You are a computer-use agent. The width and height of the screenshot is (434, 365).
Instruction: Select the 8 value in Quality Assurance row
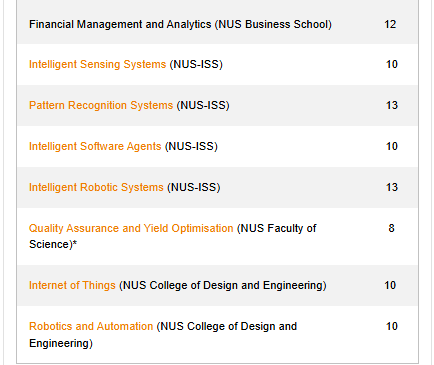(x=391, y=228)
